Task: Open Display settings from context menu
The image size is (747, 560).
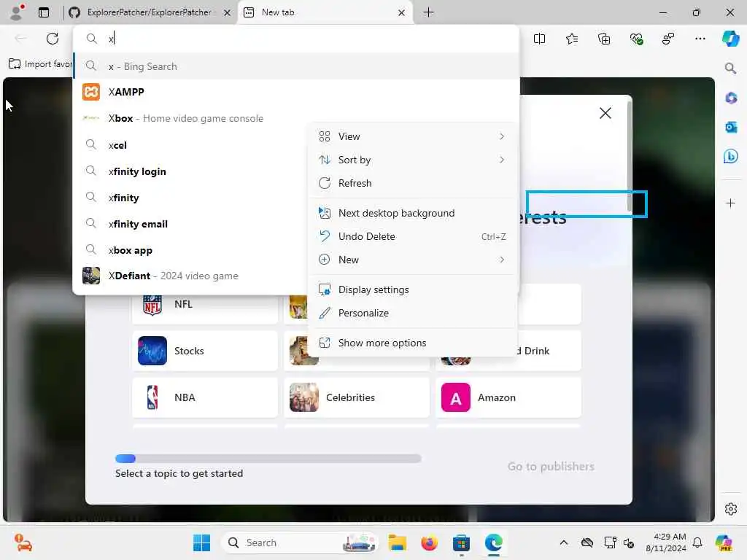Action: 412,290
